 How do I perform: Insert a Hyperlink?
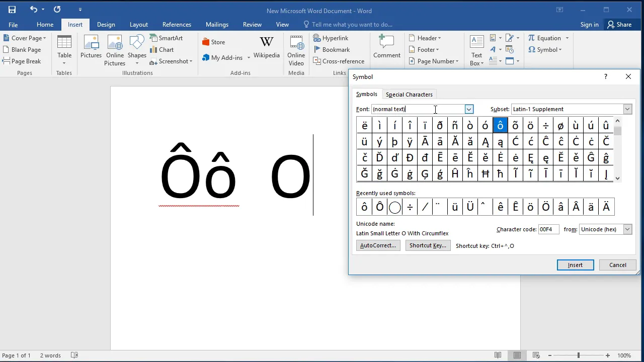(331, 38)
